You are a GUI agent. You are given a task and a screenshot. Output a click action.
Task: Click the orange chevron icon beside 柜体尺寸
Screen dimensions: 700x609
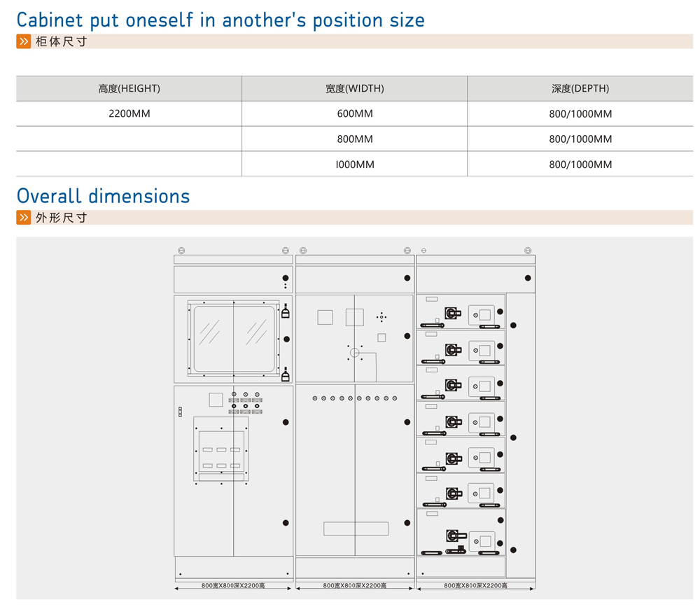[x=24, y=42]
